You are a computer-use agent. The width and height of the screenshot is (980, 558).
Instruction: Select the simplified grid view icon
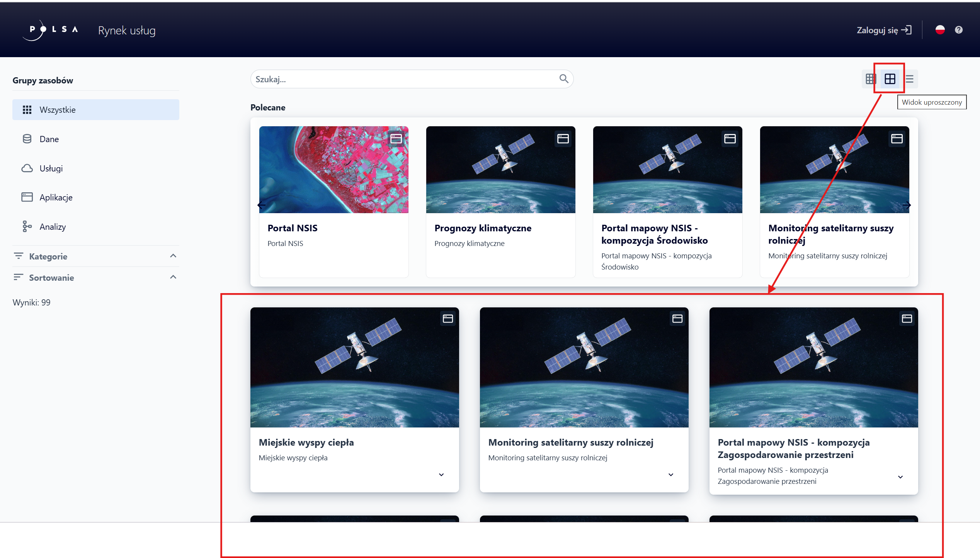pyautogui.click(x=890, y=79)
